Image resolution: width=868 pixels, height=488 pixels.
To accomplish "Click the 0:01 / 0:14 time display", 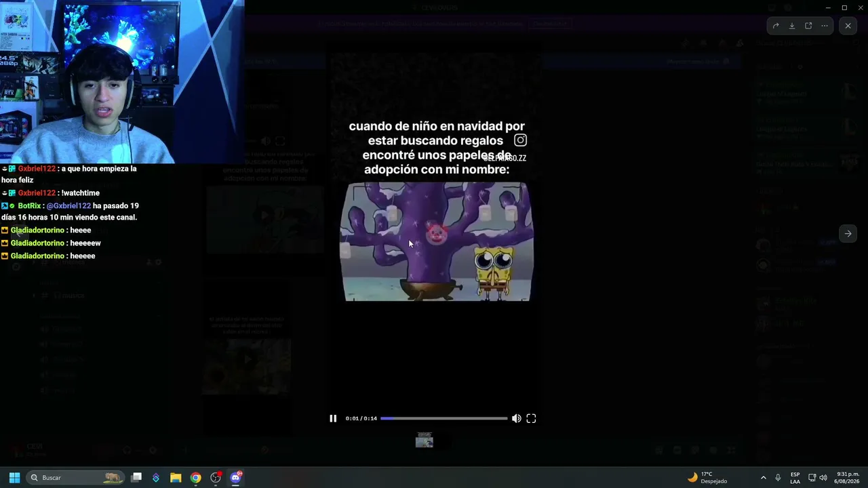I will [x=361, y=419].
